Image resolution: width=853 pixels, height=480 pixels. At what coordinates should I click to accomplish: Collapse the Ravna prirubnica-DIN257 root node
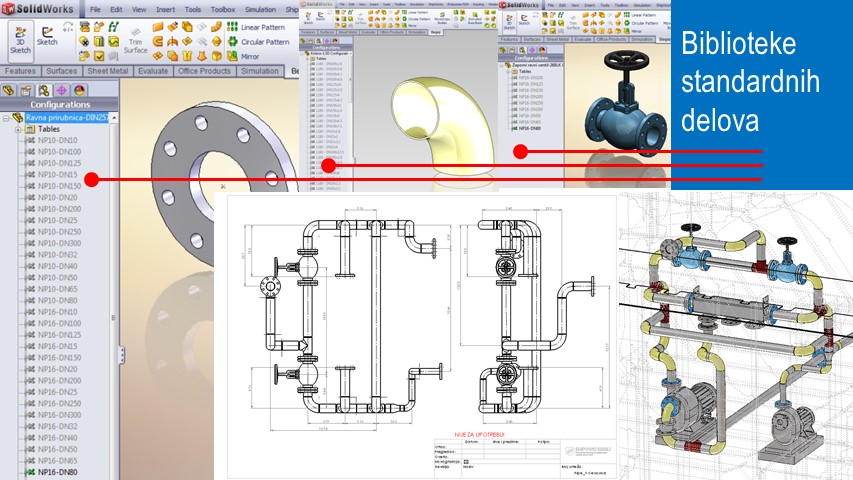[x=6, y=118]
